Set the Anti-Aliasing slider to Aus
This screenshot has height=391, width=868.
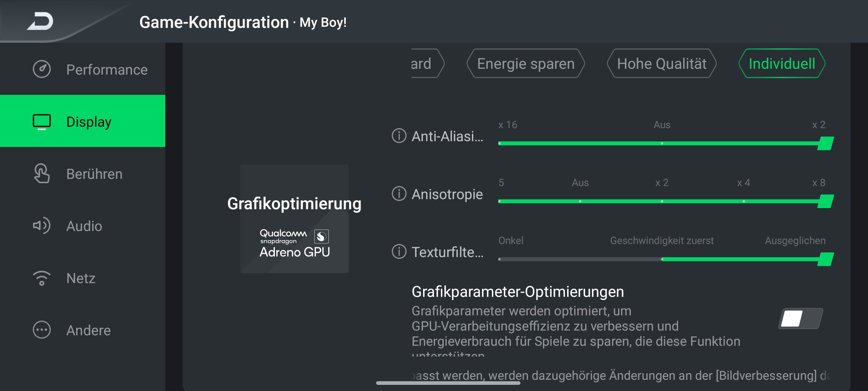(662, 143)
